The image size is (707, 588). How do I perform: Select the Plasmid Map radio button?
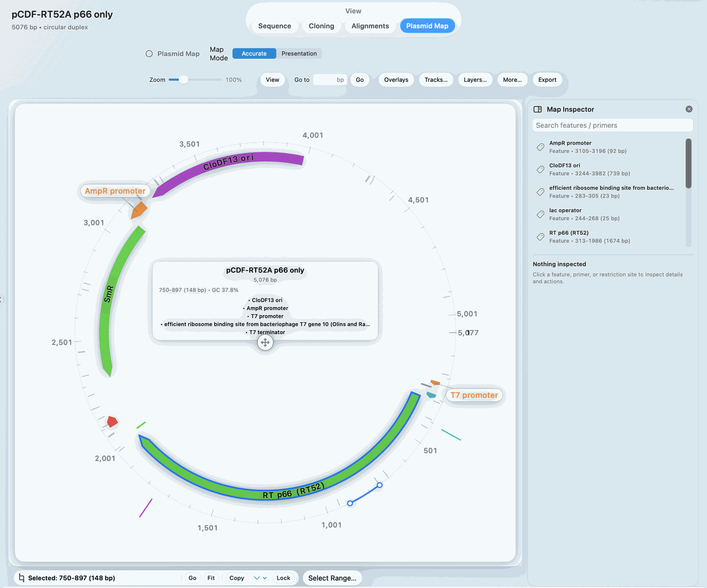click(149, 54)
